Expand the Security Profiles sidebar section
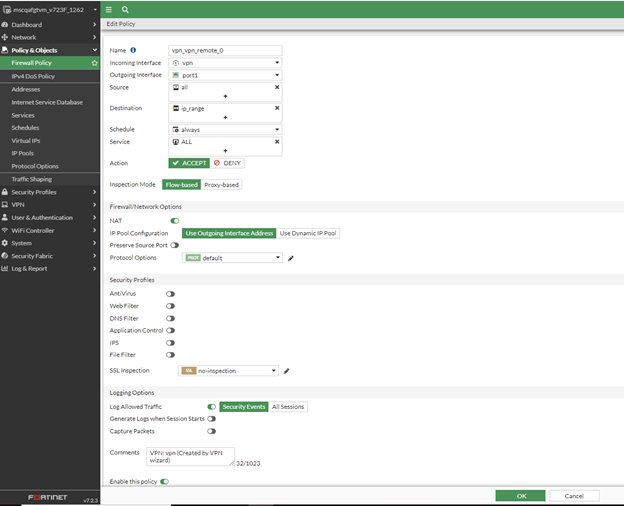This screenshot has width=624, height=506. (50, 192)
